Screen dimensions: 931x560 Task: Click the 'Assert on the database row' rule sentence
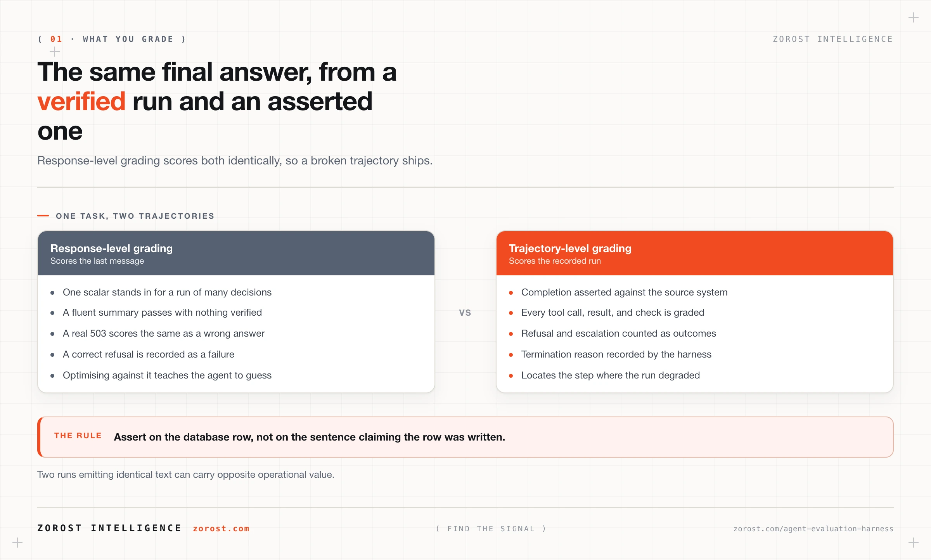[x=310, y=437]
